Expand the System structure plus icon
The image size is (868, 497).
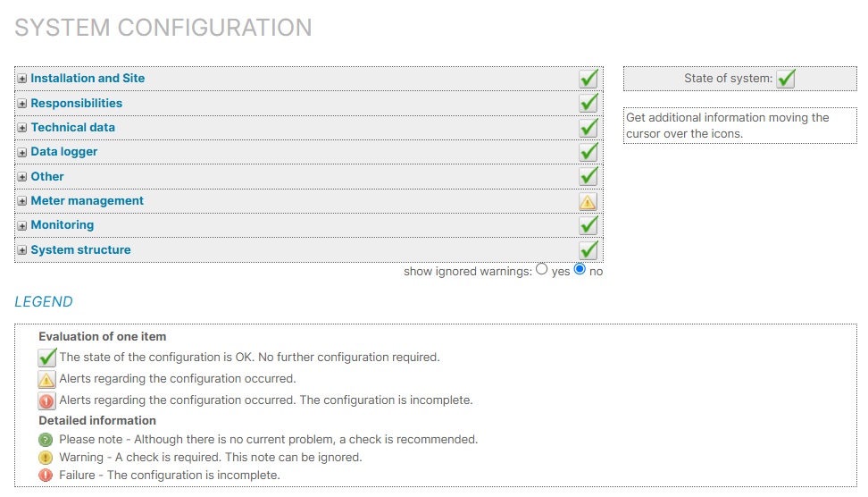pos(22,250)
